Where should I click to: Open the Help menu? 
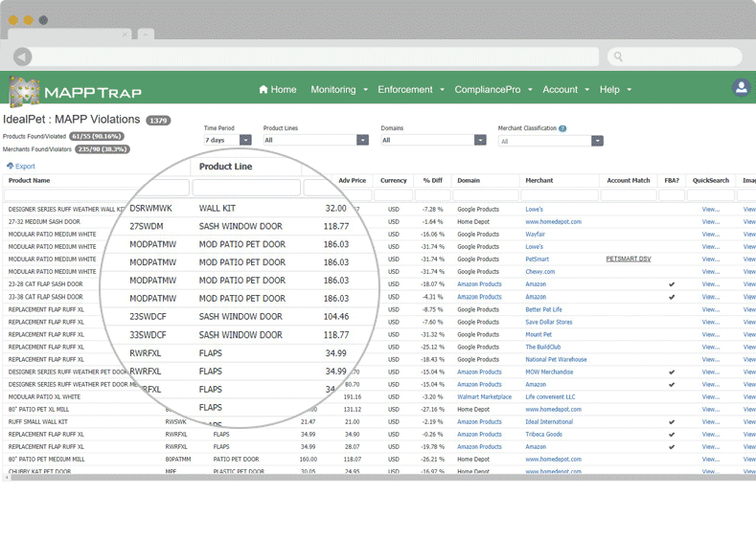tap(615, 90)
